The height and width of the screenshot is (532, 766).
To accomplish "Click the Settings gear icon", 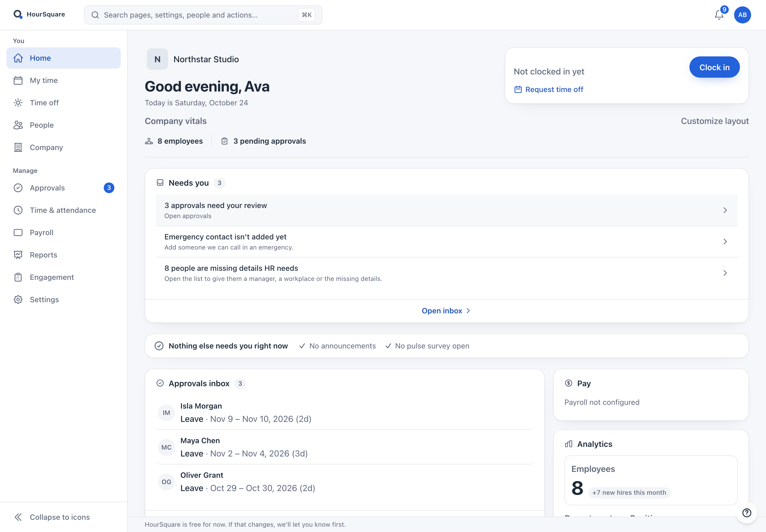I will coord(18,299).
